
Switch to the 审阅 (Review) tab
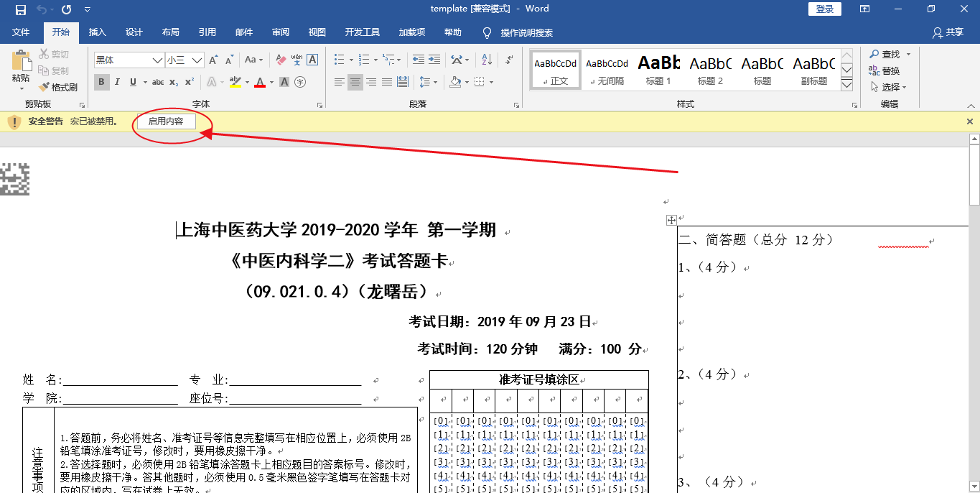tap(280, 32)
